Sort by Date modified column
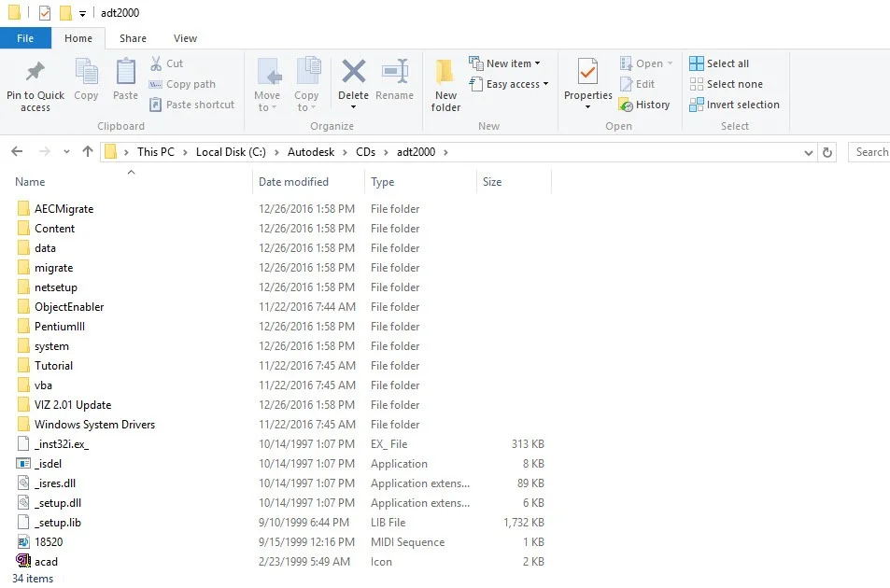 293,182
